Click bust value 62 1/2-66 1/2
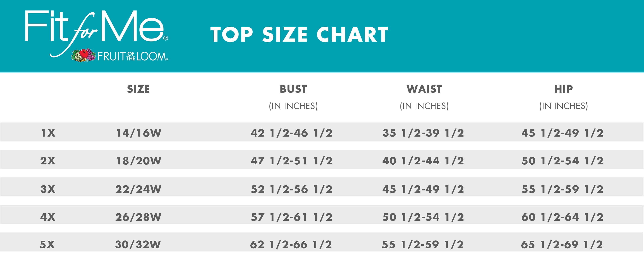 (x=291, y=244)
